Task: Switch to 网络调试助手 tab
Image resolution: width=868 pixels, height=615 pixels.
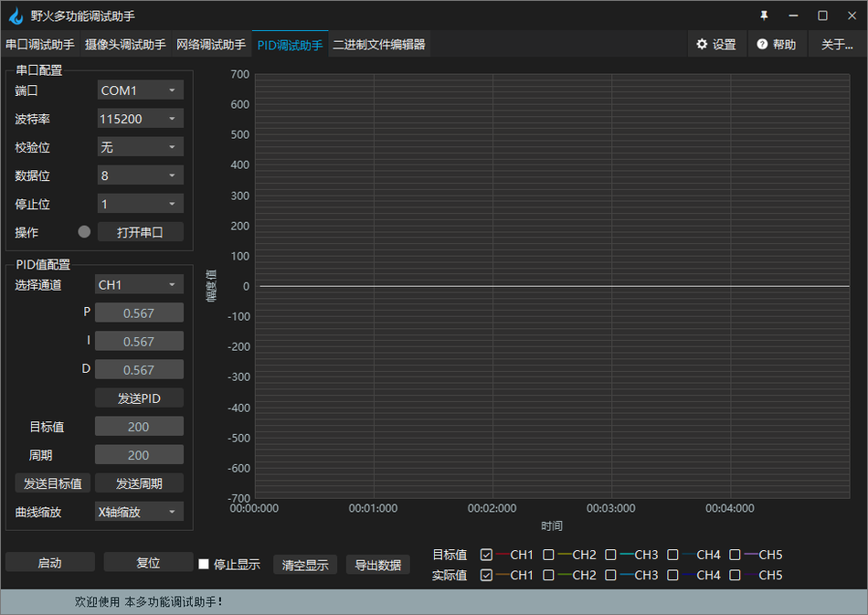Action: click(211, 44)
